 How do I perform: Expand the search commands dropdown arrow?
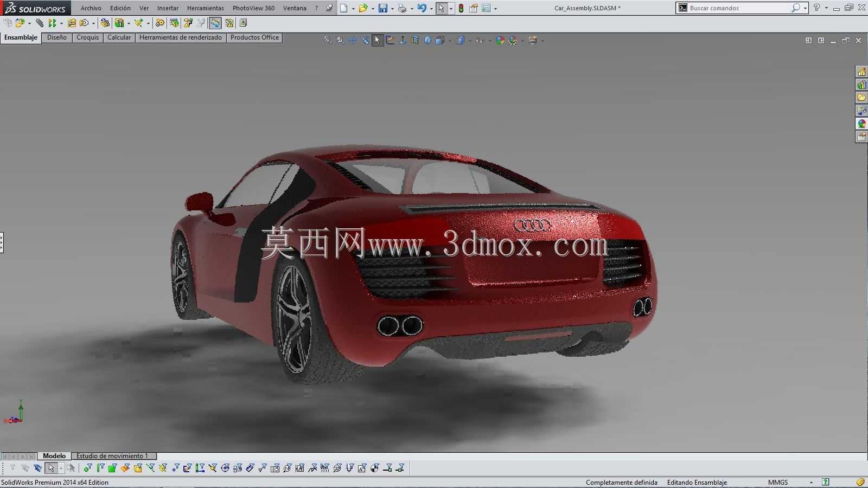805,8
